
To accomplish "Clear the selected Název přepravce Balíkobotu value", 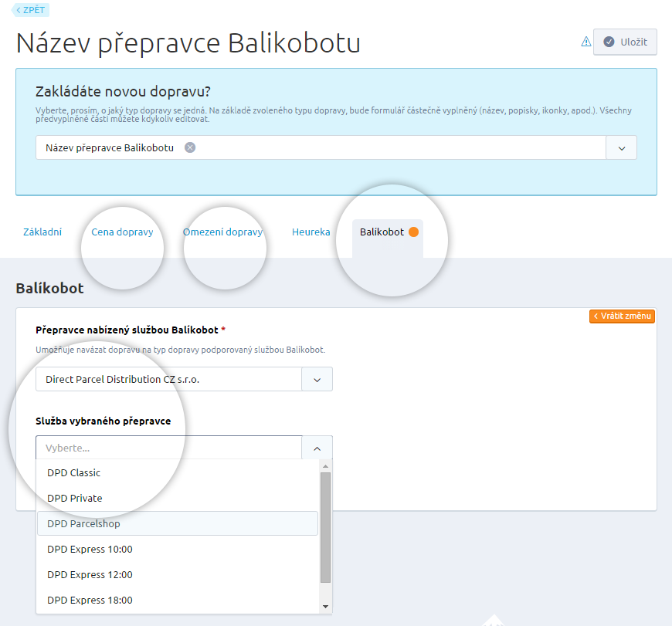I will click(x=190, y=147).
